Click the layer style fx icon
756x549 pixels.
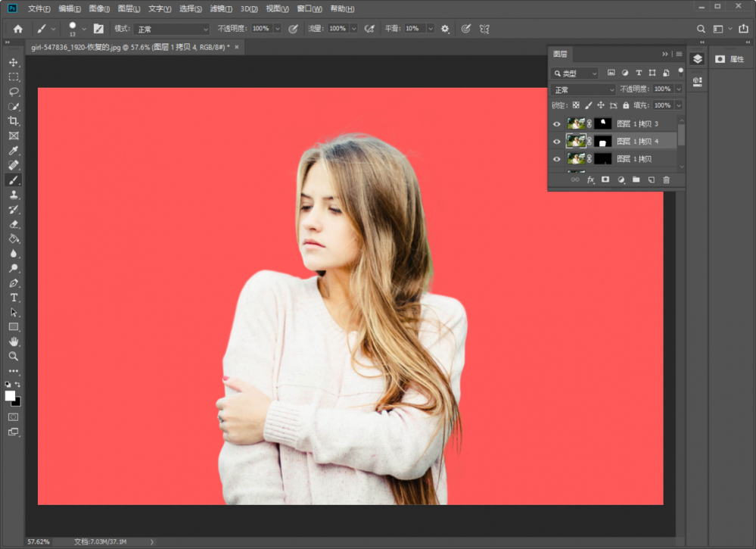pos(590,179)
